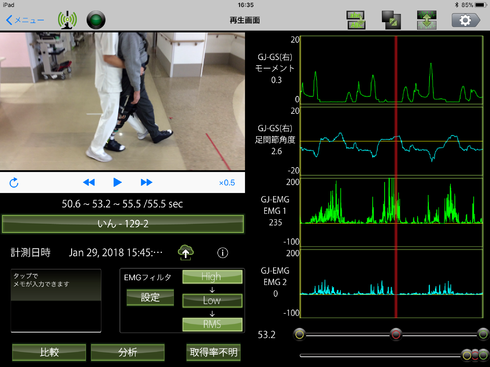Screen dimensions: 490x367
Task: Tap the overlapping squares overlay icon
Action: (x=391, y=20)
